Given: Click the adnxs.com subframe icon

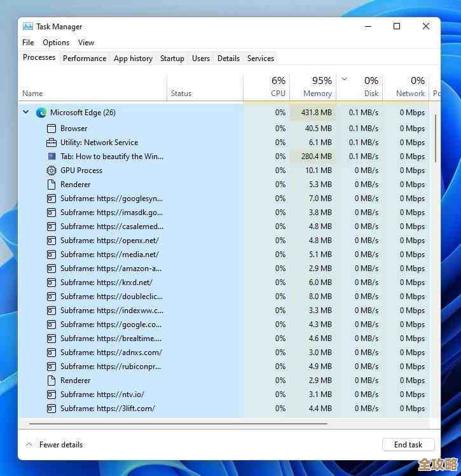Looking at the screenshot, I should 52,353.
